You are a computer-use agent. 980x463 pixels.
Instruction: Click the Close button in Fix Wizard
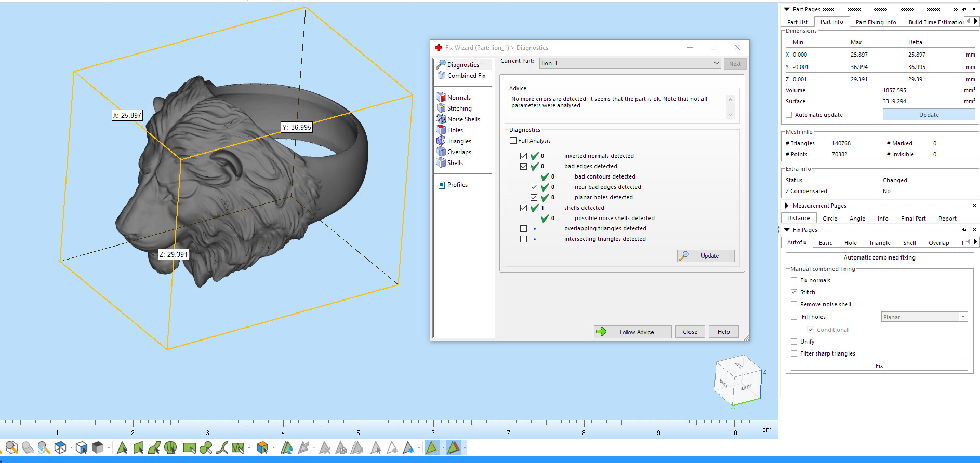tap(690, 332)
